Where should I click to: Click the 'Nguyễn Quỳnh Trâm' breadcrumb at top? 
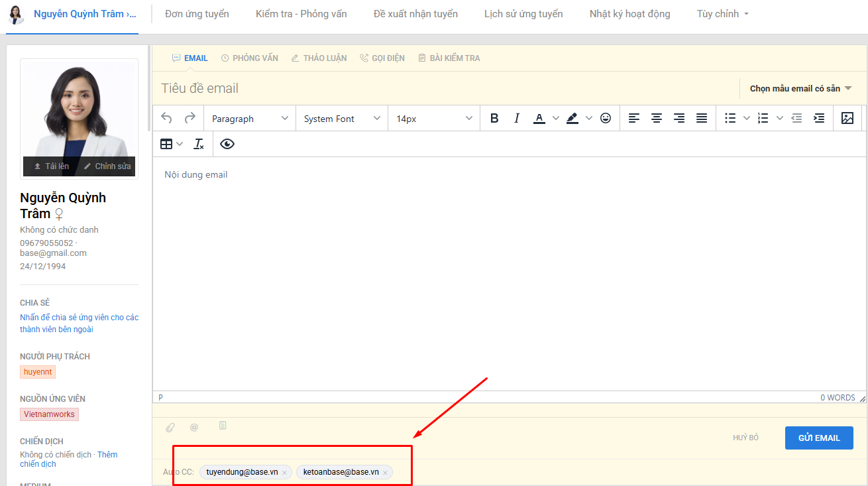coord(85,14)
